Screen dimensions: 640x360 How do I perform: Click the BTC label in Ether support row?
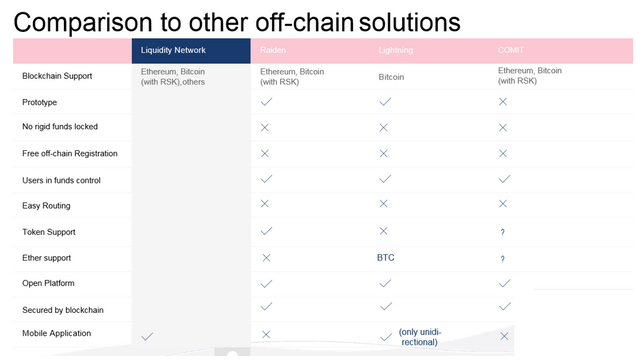pos(386,258)
